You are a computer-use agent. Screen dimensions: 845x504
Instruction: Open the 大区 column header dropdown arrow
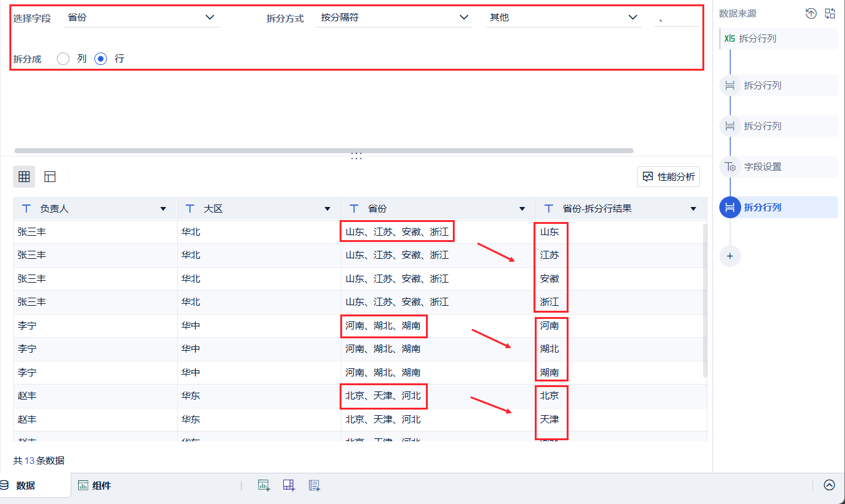tap(327, 209)
